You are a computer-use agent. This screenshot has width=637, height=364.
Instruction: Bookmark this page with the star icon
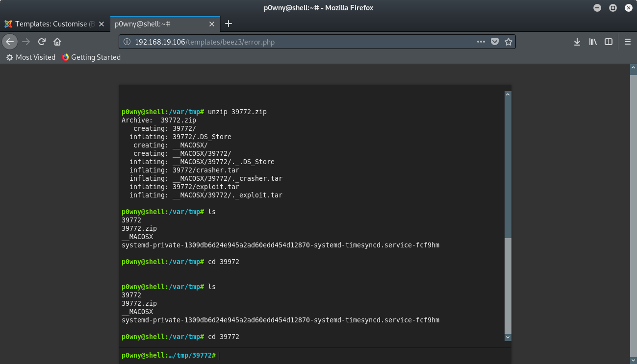pos(509,42)
